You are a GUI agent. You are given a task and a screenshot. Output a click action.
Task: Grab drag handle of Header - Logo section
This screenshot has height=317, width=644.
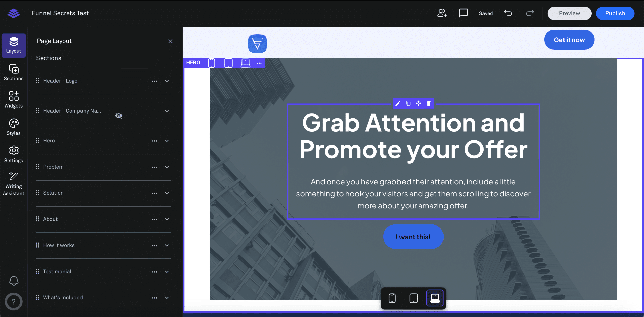click(37, 81)
